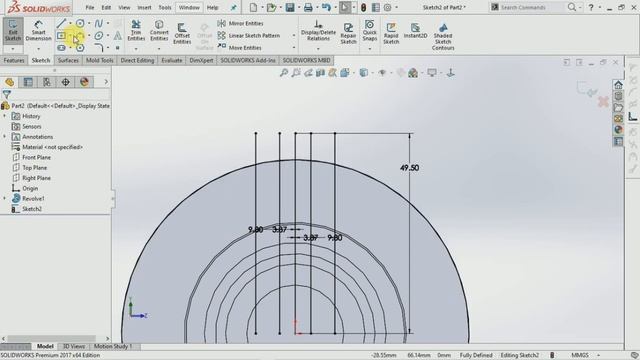Image resolution: width=640 pixels, height=360 pixels.
Task: Select the Straight Slot tool
Action: point(61,48)
